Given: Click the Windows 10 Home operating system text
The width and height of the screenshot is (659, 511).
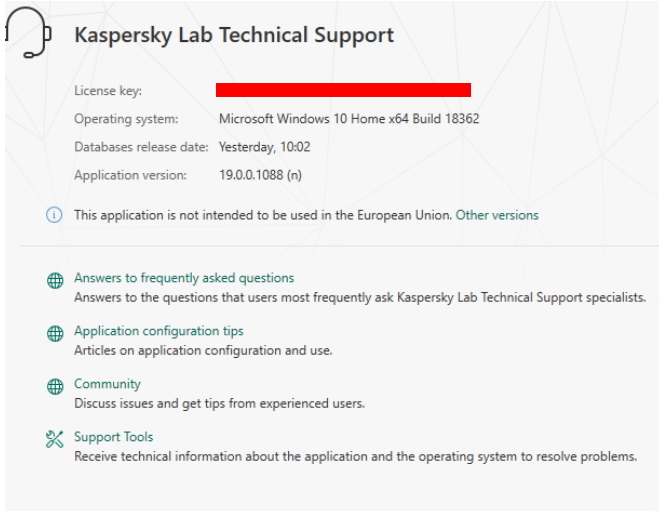Looking at the screenshot, I should [349, 119].
